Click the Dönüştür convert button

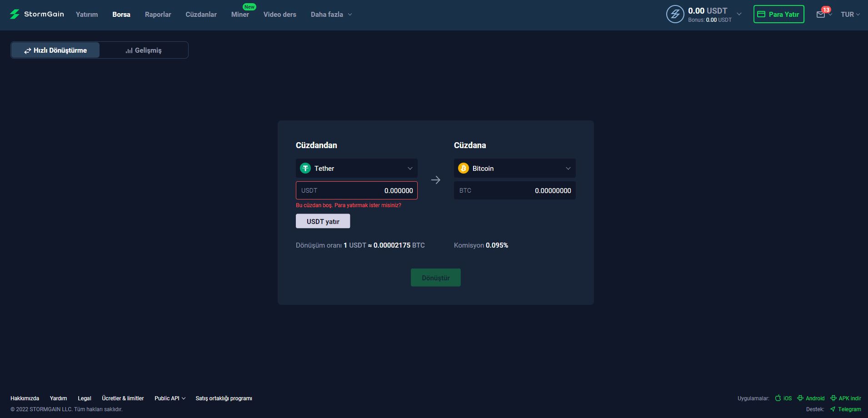tap(436, 278)
